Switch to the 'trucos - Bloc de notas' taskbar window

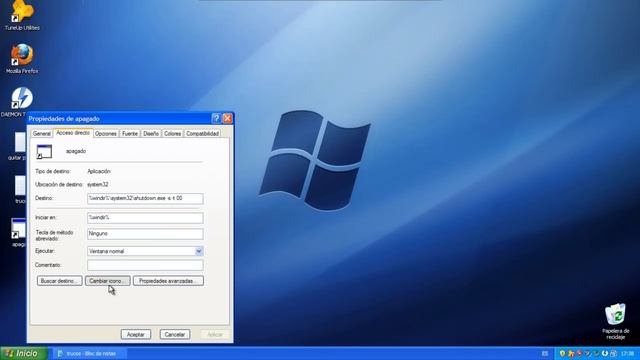coord(90,353)
